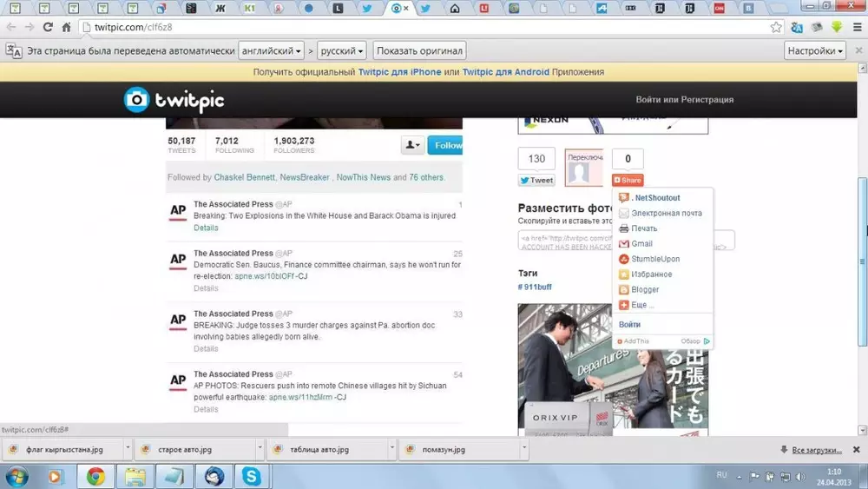Click the #911buff tag link
Image resolution: width=868 pixels, height=489 pixels.
tap(535, 287)
